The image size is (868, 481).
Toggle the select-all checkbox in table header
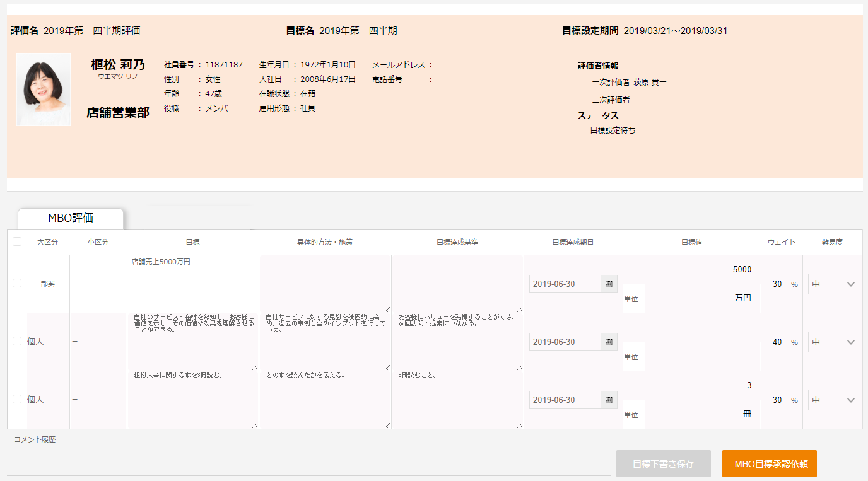click(x=17, y=241)
